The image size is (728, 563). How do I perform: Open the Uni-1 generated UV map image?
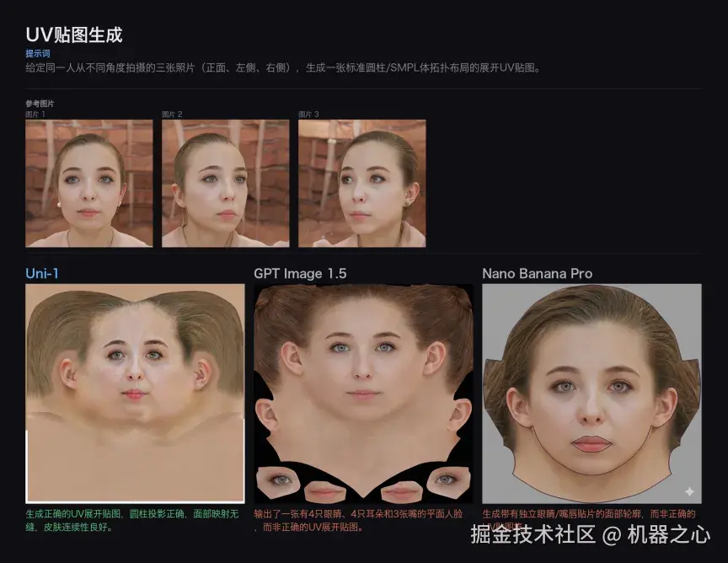click(x=135, y=394)
